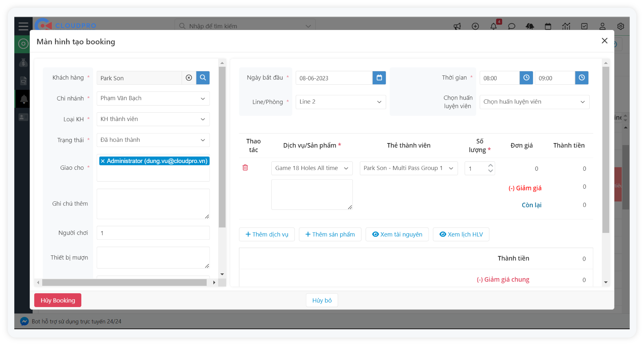The width and height of the screenshot is (644, 346).
Task: Click the customer search magnifier icon
Action: click(x=203, y=78)
